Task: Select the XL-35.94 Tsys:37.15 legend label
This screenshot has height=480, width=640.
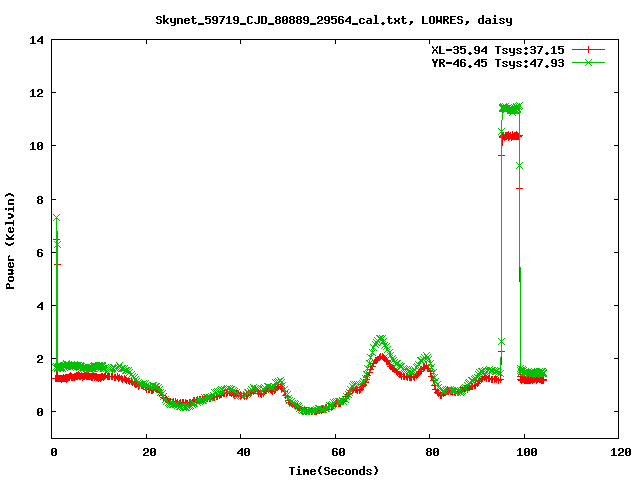Action: point(498,50)
